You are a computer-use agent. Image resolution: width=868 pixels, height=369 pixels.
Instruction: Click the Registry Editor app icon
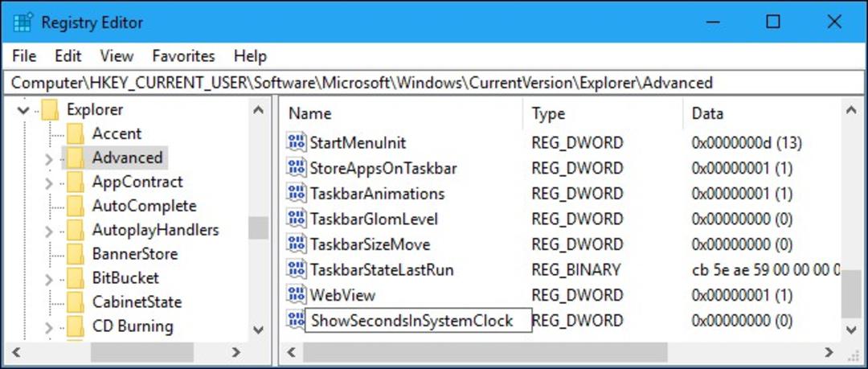coord(23,23)
